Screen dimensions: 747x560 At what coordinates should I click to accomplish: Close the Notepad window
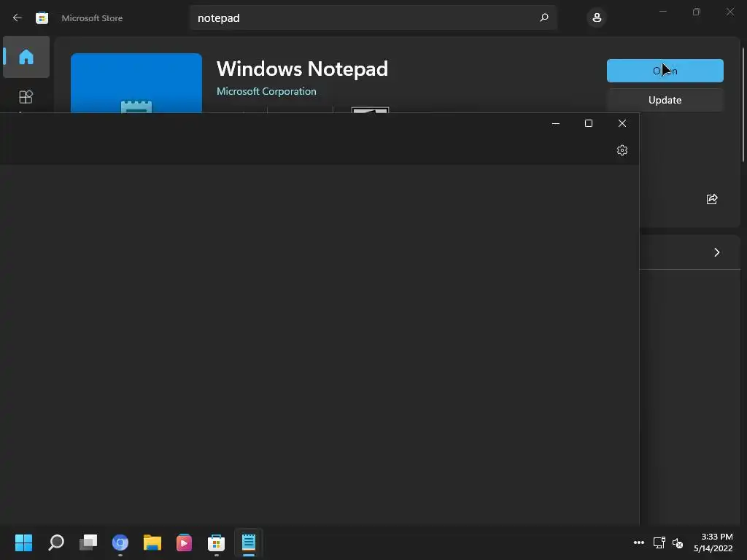pyautogui.click(x=622, y=123)
